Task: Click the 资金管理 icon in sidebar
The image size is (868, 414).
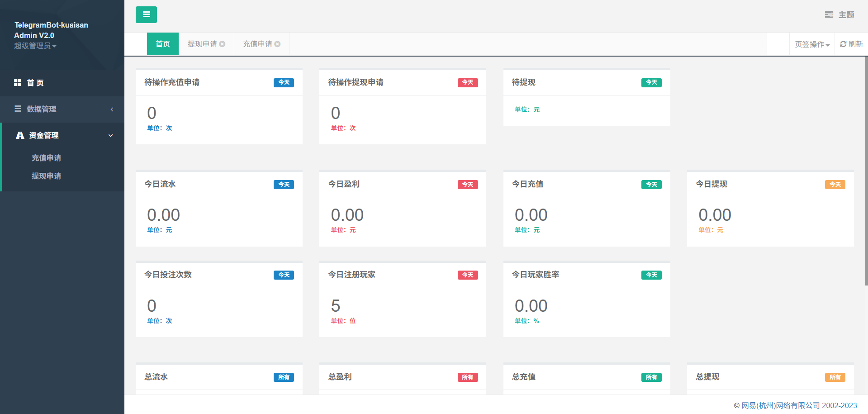Action: click(x=20, y=135)
